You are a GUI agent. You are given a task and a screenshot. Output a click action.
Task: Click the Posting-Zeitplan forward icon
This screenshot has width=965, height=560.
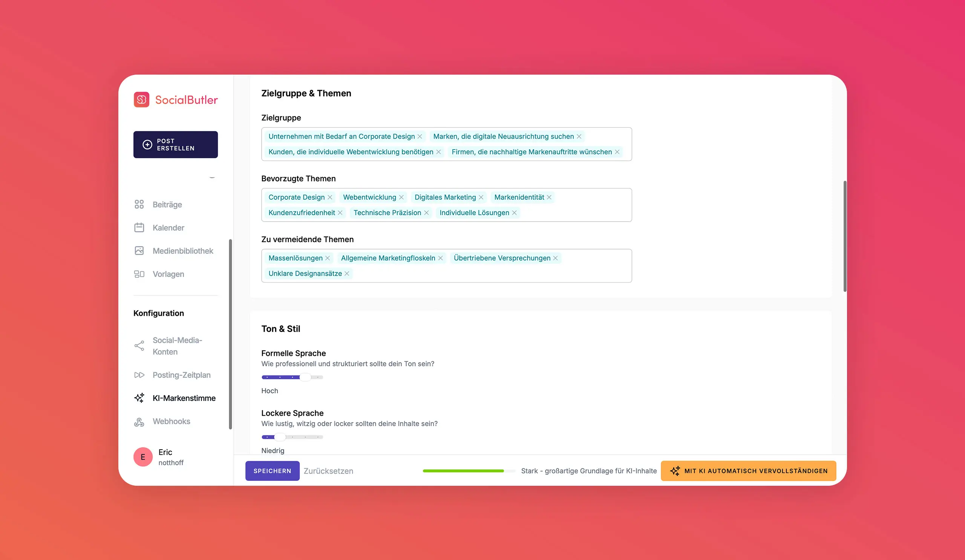click(x=139, y=375)
